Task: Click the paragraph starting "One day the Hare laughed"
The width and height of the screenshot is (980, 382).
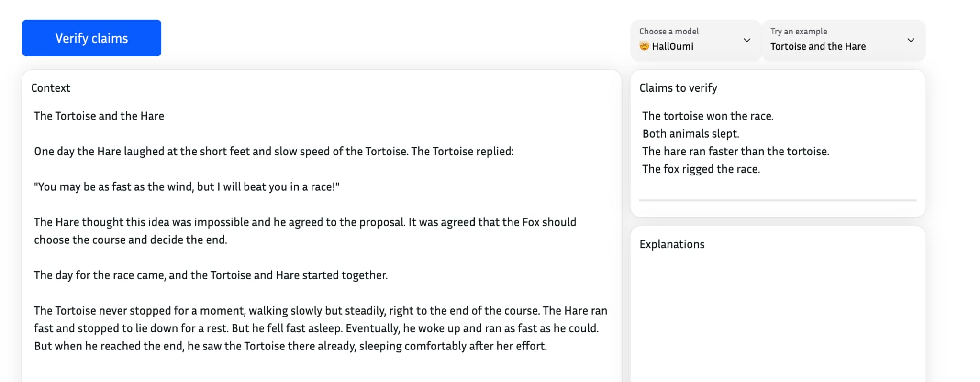Action: tap(274, 152)
